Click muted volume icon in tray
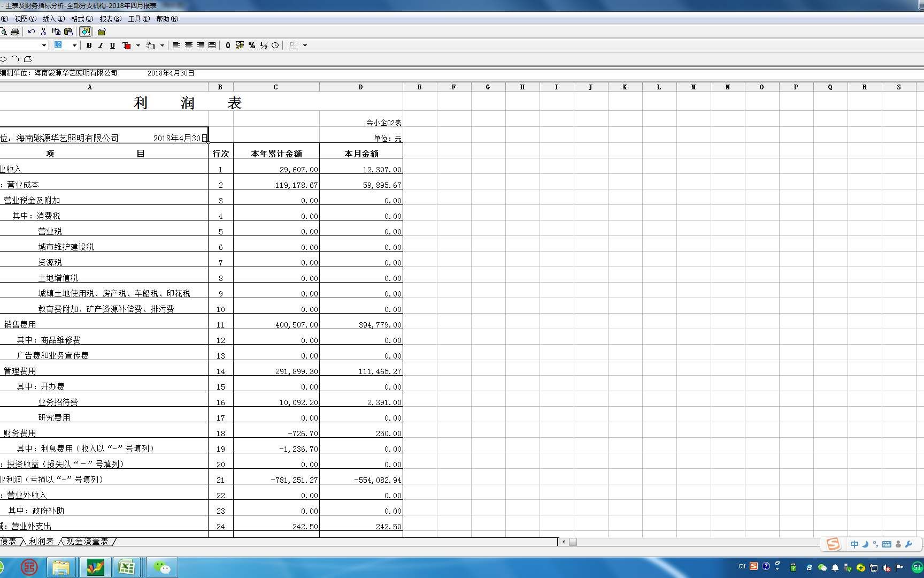 (886, 567)
